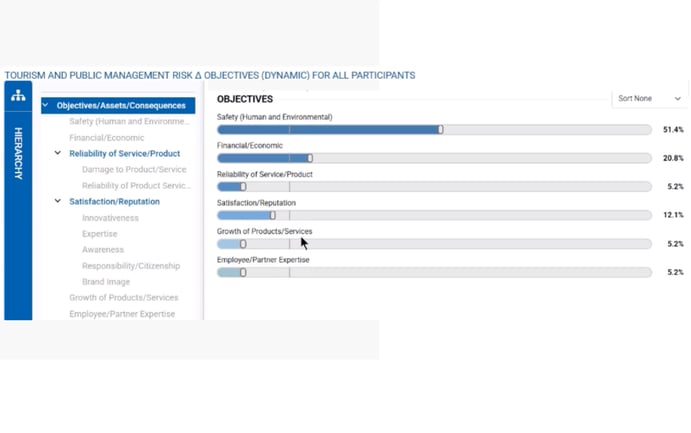The width and height of the screenshot is (691, 433).
Task: Select Brand Image tree item
Action: click(106, 281)
